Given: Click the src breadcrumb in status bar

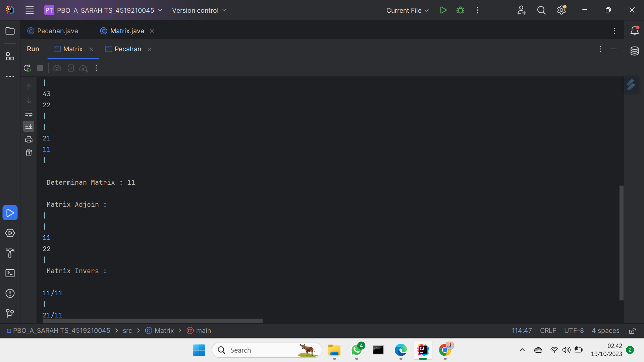Looking at the screenshot, I should (127, 330).
